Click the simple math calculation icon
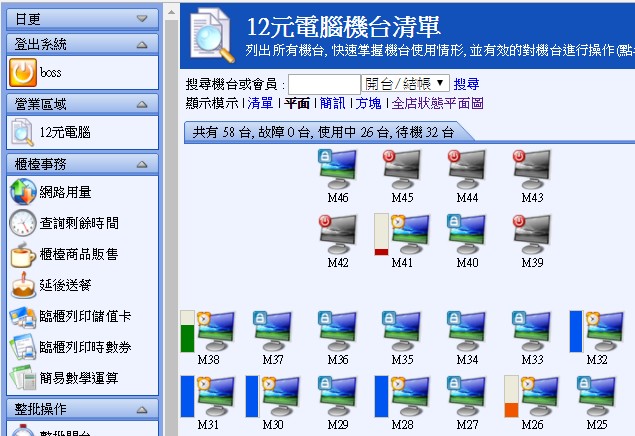Screen dimensions: 635x436 point(22,378)
